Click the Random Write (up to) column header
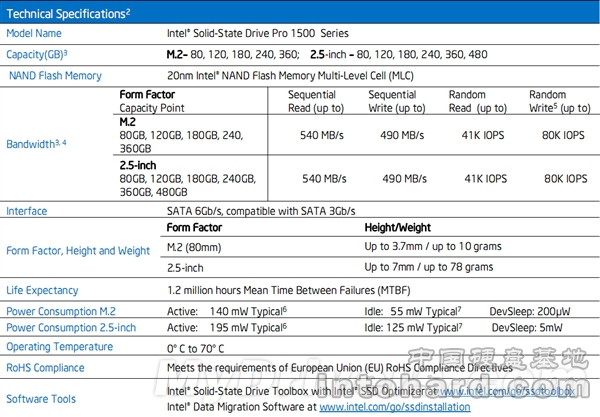600x417 pixels. tap(560, 101)
